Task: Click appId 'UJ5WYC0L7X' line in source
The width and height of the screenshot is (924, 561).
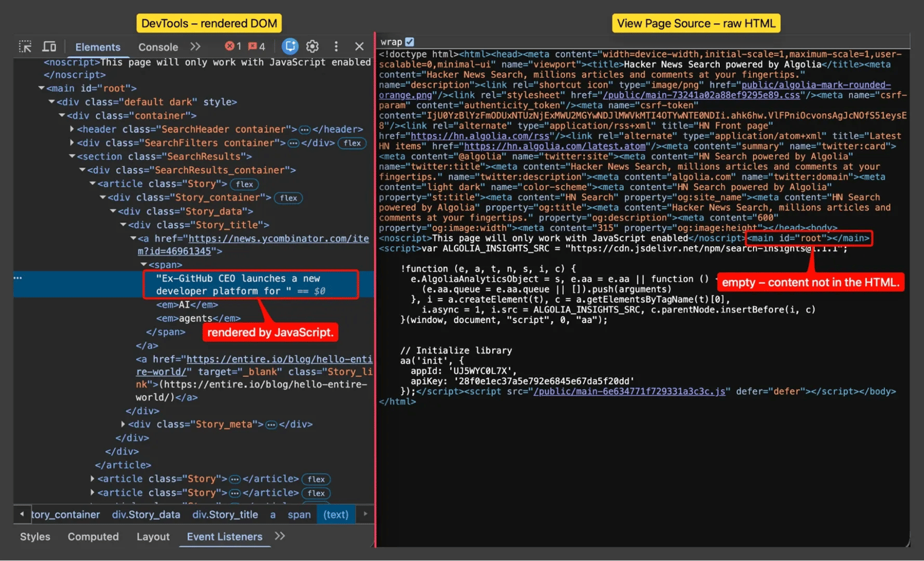Action: pyautogui.click(x=463, y=371)
